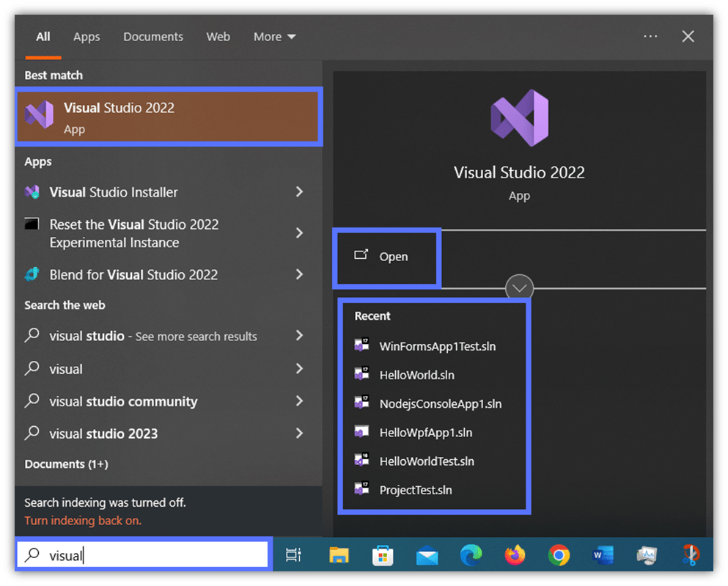
Task: Launch Firefox from taskbar
Action: 515,555
